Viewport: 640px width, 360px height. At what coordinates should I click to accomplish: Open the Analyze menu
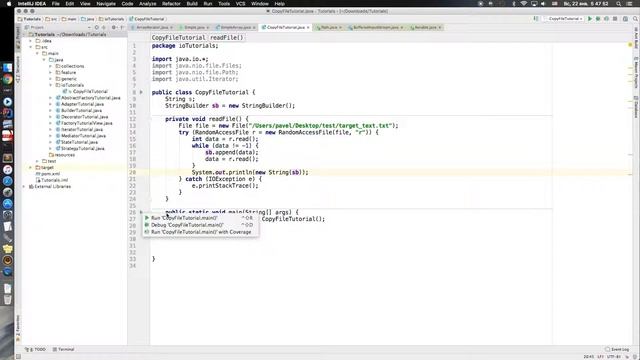coord(147,3)
